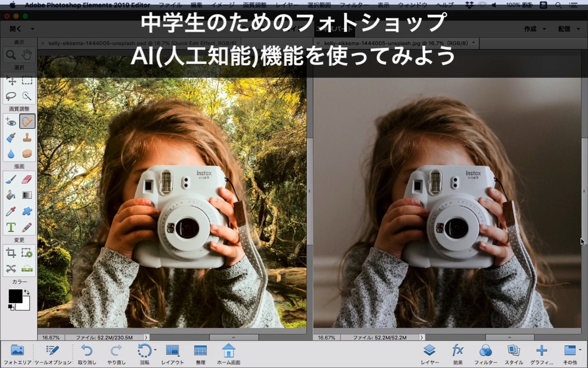Close the unsplash.psd document tab
The width and height of the screenshot is (588, 368).
point(42,43)
